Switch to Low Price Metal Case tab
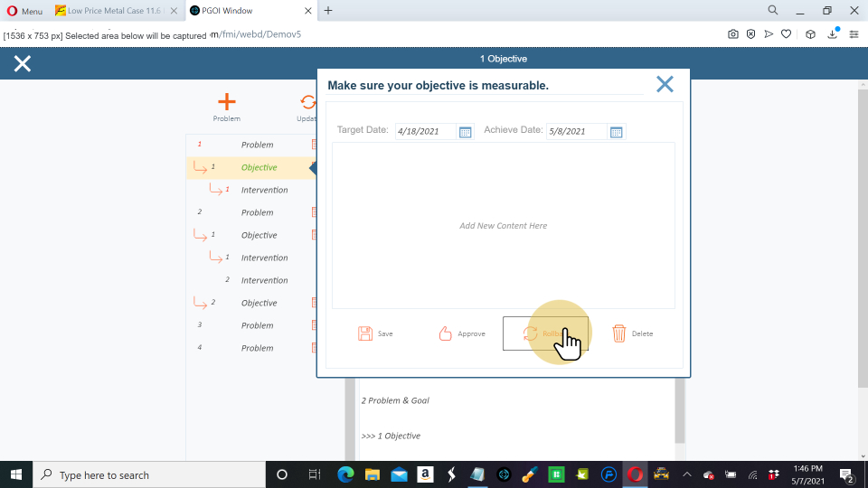 pyautogui.click(x=118, y=11)
